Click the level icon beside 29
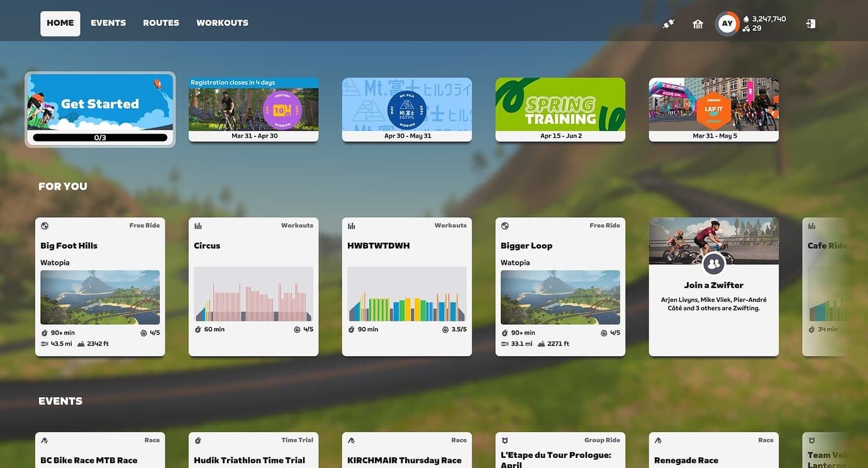The image size is (868, 468). [746, 28]
